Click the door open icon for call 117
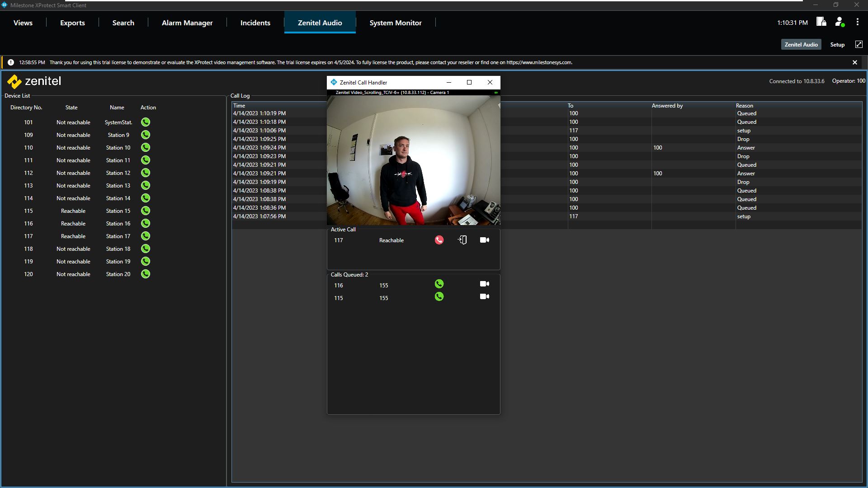The image size is (868, 488). point(462,240)
